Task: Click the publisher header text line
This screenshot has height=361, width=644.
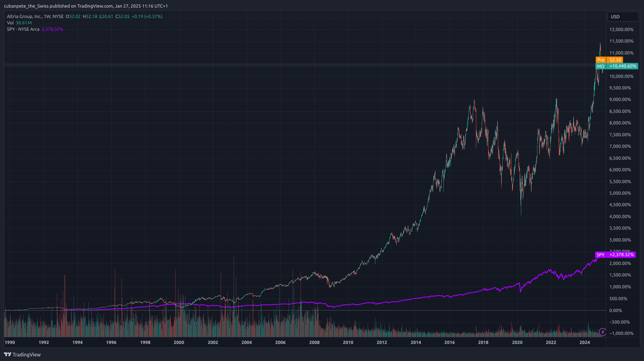Action: pyautogui.click(x=86, y=6)
